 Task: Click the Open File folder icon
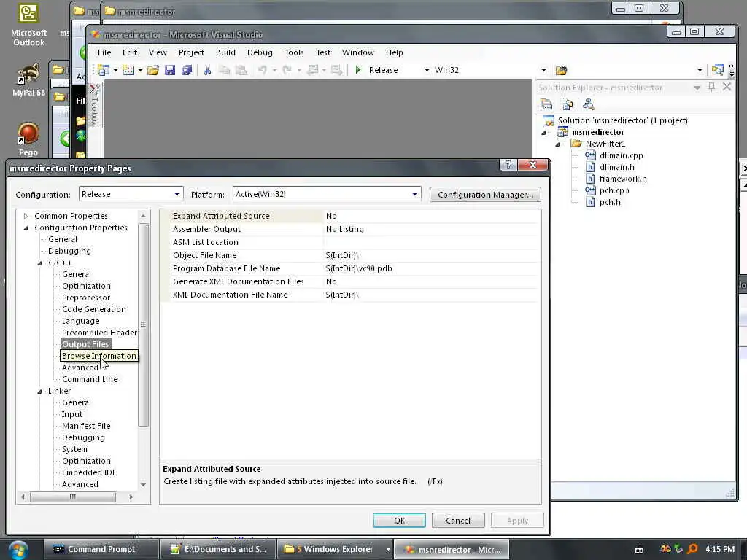(153, 70)
